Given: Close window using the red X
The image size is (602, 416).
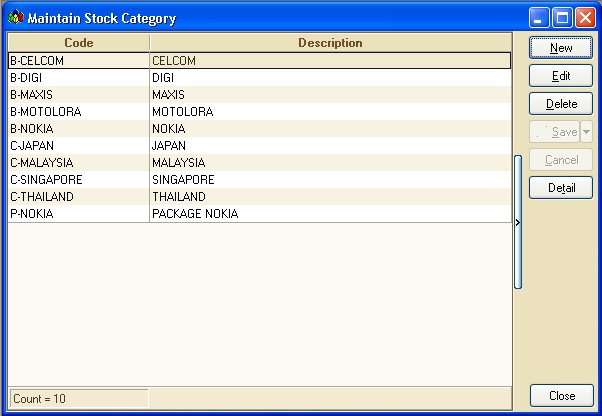Looking at the screenshot, I should tap(585, 18).
